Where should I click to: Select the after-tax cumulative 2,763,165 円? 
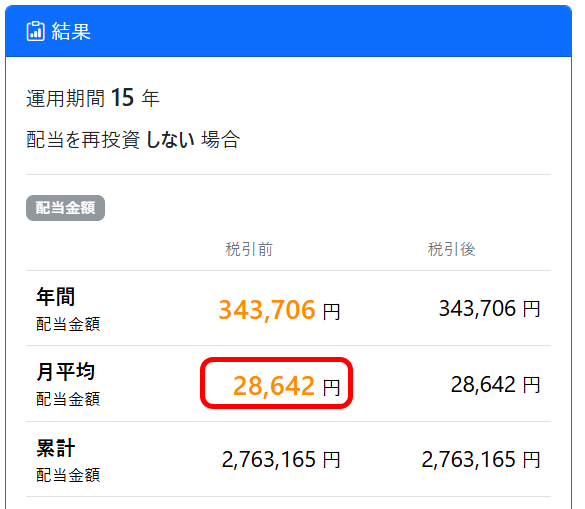[481, 459]
